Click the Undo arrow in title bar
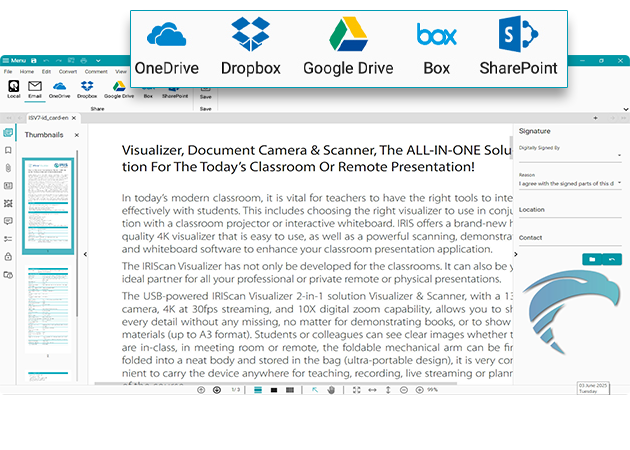The width and height of the screenshot is (630, 450). point(46,61)
